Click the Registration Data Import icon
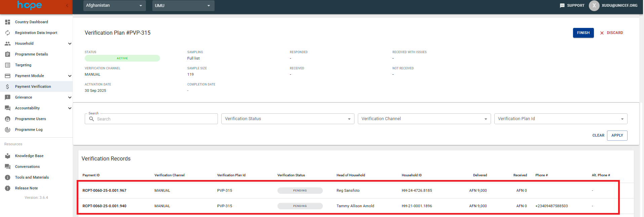Image resolution: width=644 pixels, height=217 pixels. (x=7, y=33)
